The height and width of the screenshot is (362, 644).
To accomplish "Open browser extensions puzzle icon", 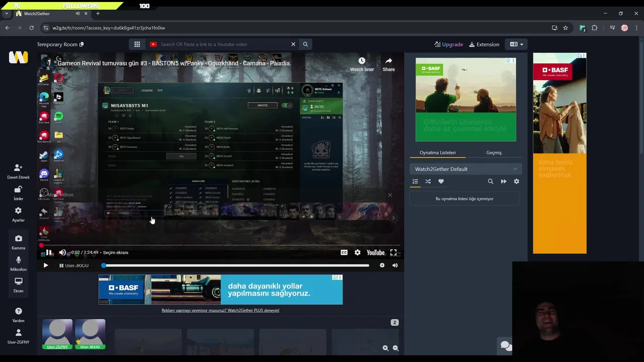I will click(x=594, y=28).
